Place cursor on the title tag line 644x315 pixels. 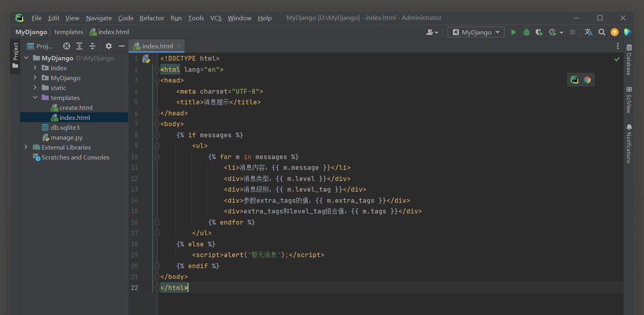click(x=218, y=102)
